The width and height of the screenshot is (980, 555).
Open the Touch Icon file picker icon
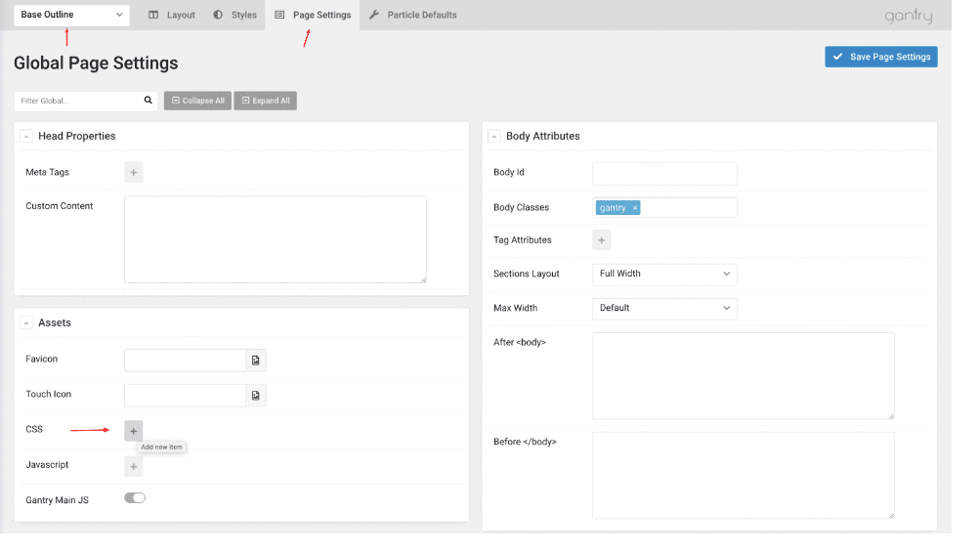256,396
